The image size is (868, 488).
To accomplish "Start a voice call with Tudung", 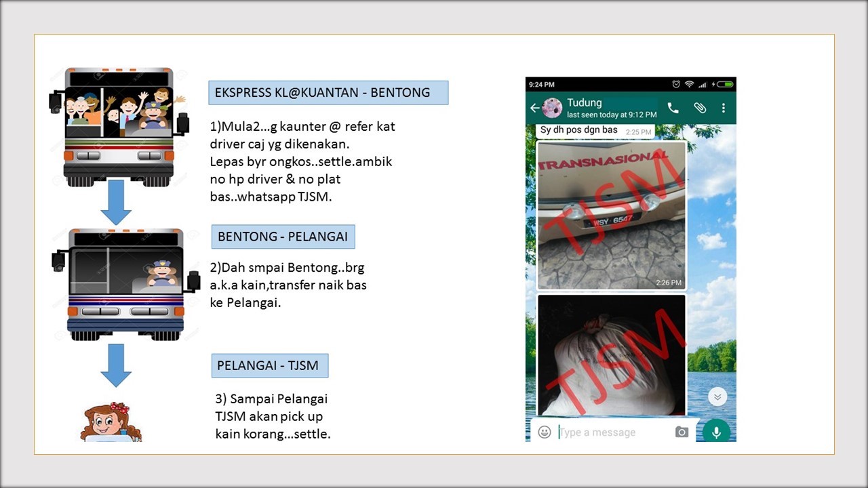I will pos(673,108).
